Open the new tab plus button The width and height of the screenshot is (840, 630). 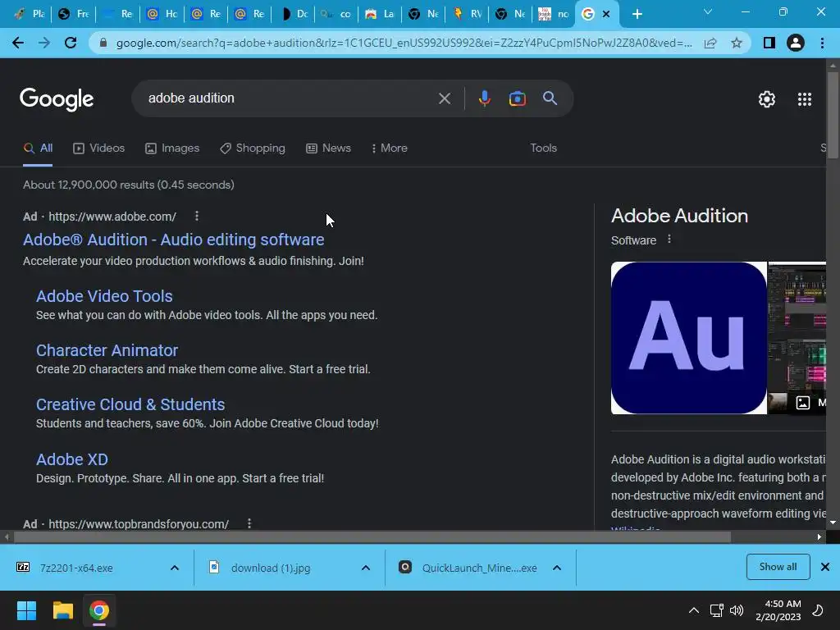[637, 14]
